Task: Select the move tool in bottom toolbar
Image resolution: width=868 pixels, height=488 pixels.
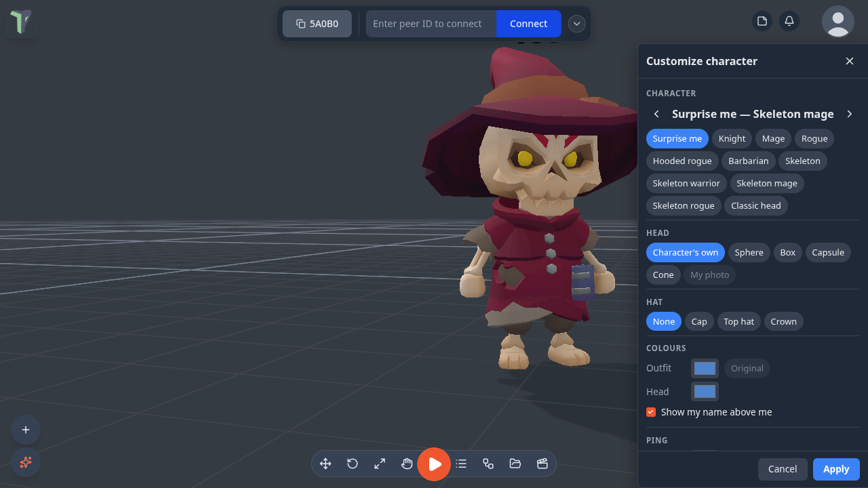Action: click(325, 464)
